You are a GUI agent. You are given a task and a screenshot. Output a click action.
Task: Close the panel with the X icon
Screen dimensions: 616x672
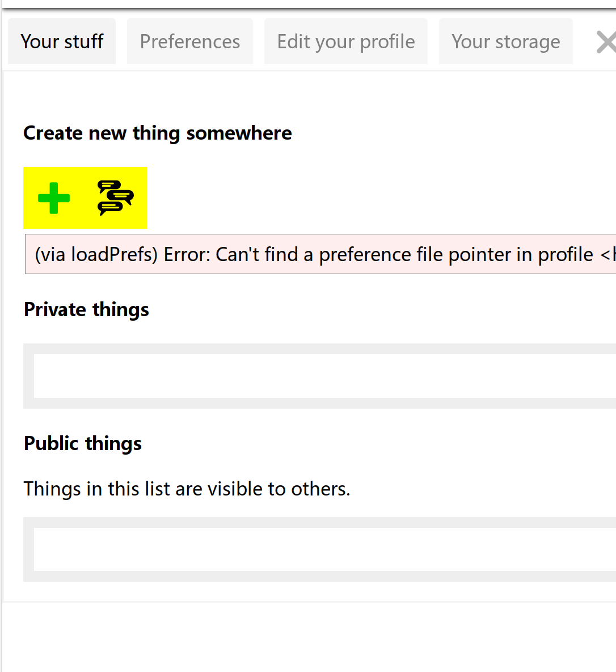tap(606, 42)
